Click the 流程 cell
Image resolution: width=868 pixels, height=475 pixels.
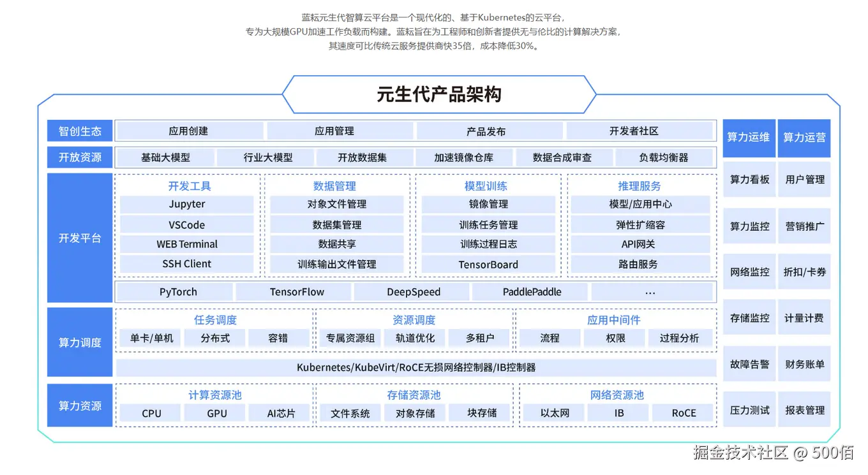[550, 339]
